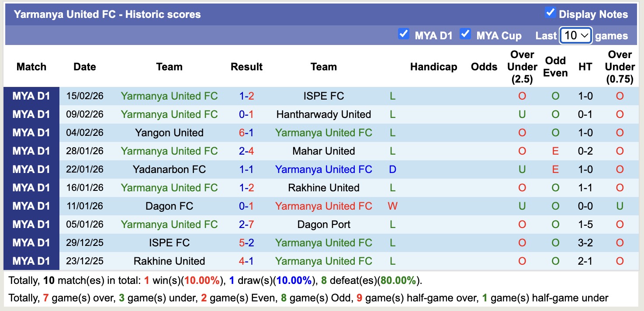Open Yadanarbon FC team page
This screenshot has width=644, height=311.
tap(169, 169)
